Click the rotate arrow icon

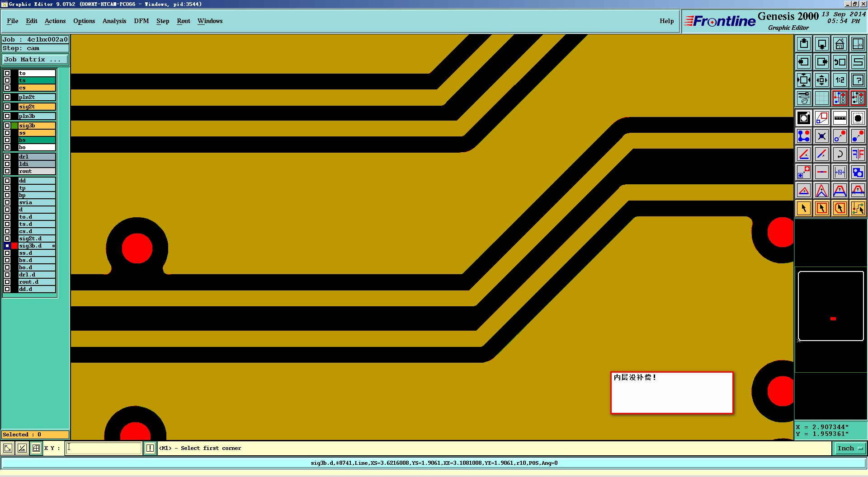pos(840,154)
